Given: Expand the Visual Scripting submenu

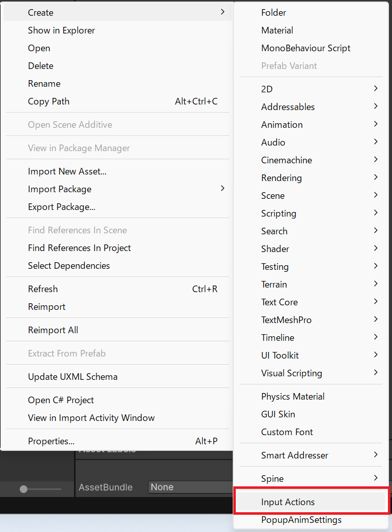Looking at the screenshot, I should tap(292, 373).
